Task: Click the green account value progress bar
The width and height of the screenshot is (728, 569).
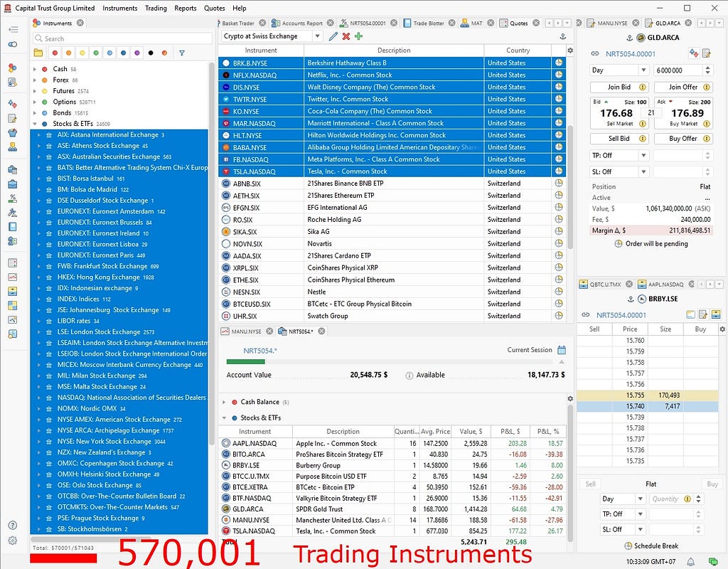Action: coord(245,362)
